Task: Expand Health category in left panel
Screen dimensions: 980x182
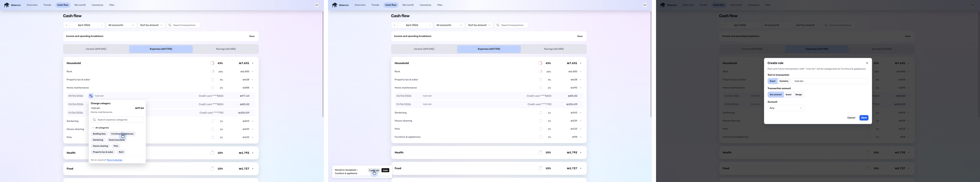Action: pos(253,153)
